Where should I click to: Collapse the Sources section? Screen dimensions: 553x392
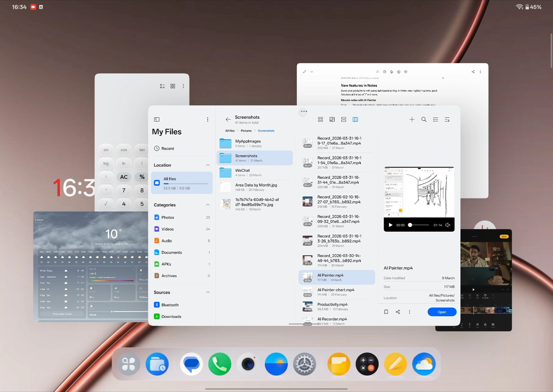click(x=208, y=292)
